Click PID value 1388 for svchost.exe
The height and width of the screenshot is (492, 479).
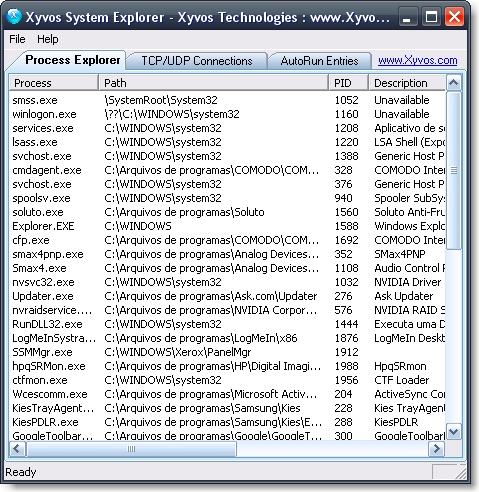(346, 156)
